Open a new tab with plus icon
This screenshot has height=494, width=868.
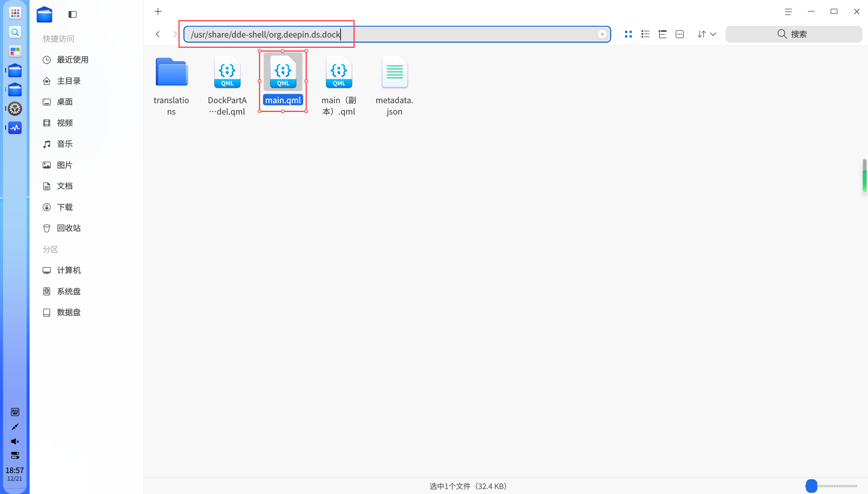point(158,11)
